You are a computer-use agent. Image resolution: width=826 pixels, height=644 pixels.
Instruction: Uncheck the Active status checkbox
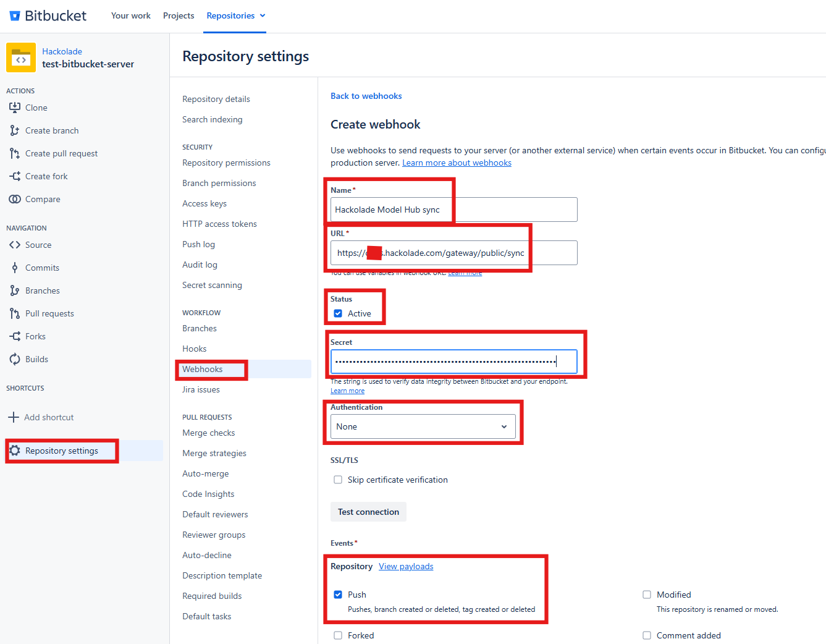(x=338, y=313)
